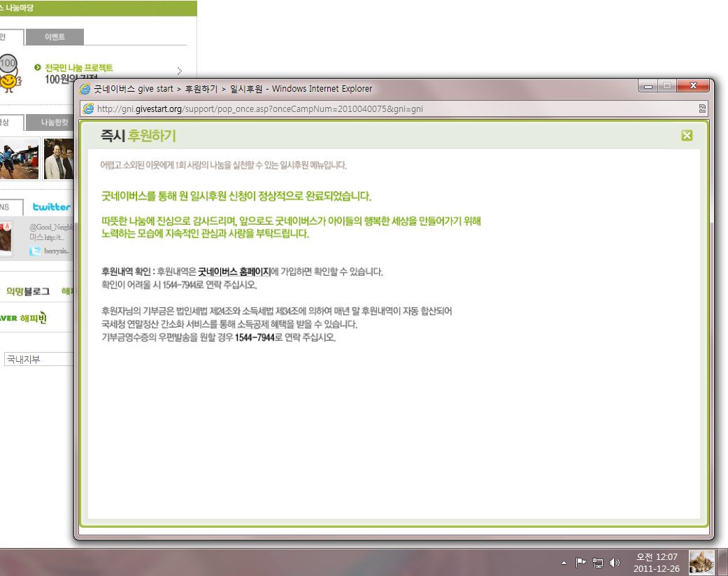Open the thumbnail of men in suits

click(59, 158)
